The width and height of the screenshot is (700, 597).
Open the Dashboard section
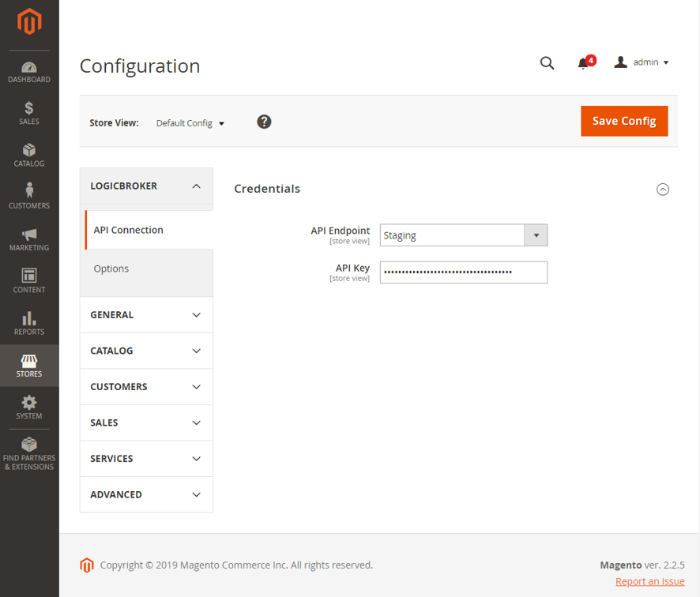(29, 72)
